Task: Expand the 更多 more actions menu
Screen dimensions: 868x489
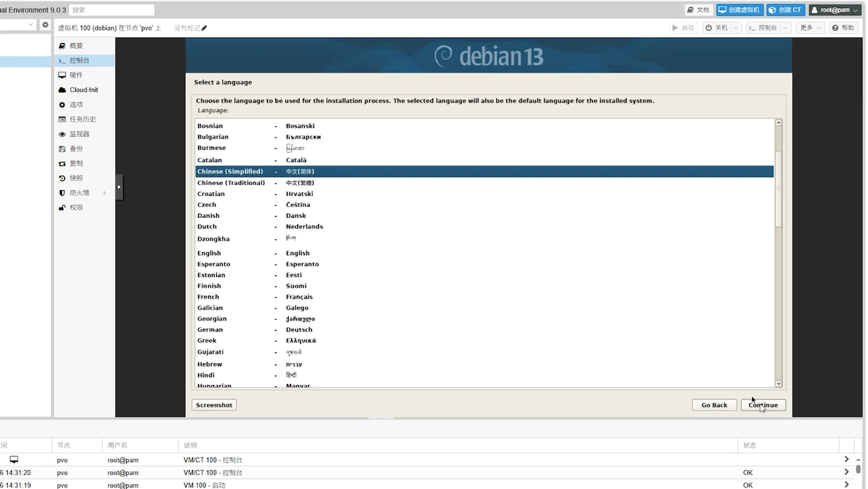Action: pyautogui.click(x=810, y=28)
